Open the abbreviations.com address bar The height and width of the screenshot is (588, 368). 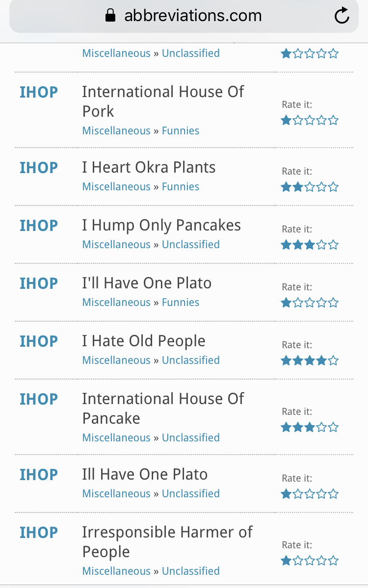[192, 16]
